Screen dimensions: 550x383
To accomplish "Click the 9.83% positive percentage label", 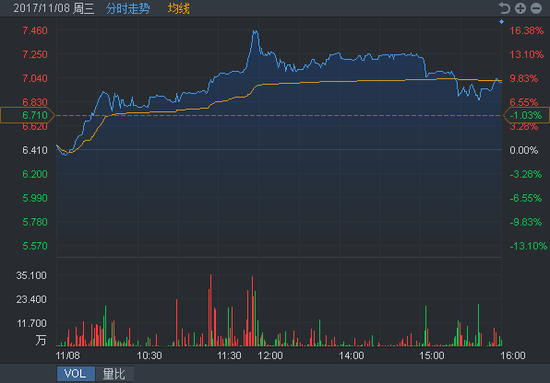I will [x=524, y=78].
